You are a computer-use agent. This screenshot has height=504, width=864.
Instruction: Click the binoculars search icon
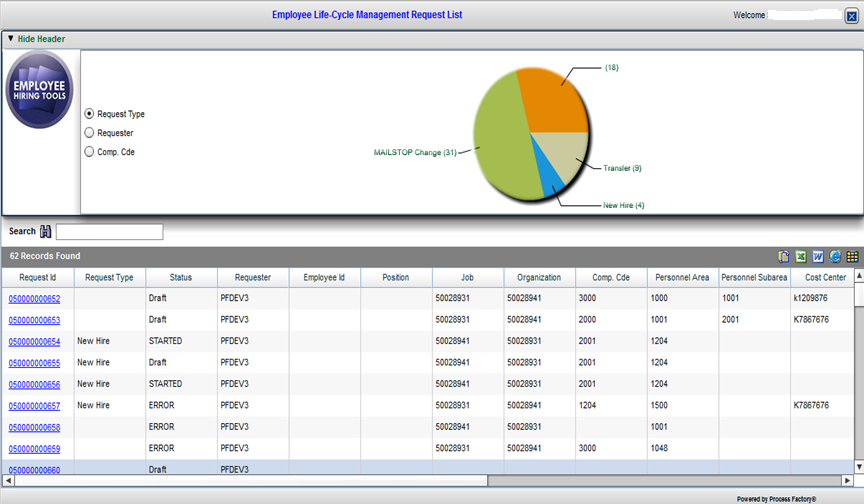click(45, 232)
